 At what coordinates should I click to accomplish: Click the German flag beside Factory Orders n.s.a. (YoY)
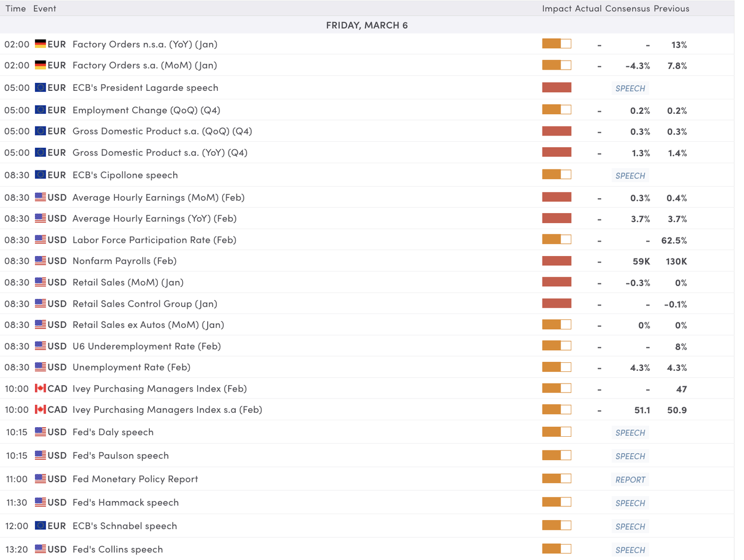coord(40,44)
